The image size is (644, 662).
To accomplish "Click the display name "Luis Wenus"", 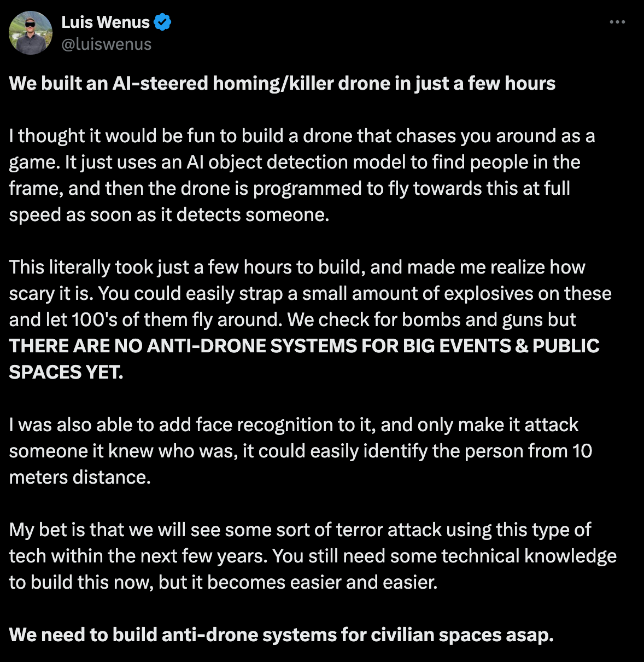I will [105, 22].
